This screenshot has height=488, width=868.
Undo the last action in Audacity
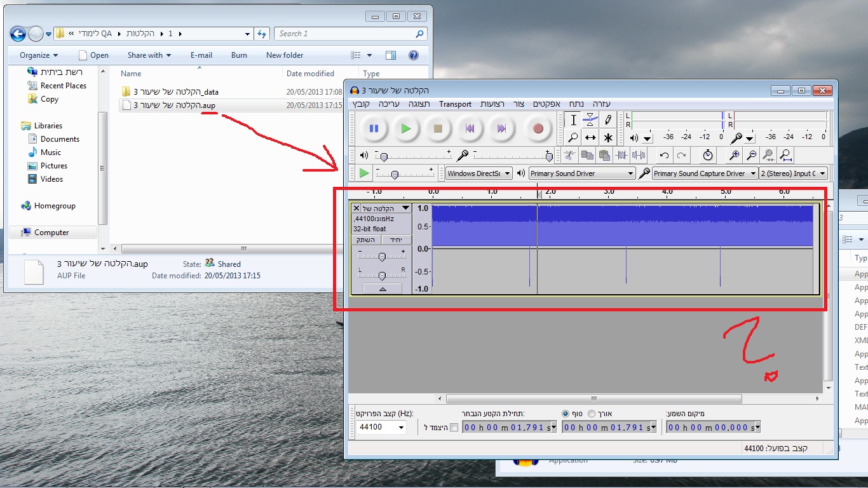click(x=664, y=155)
